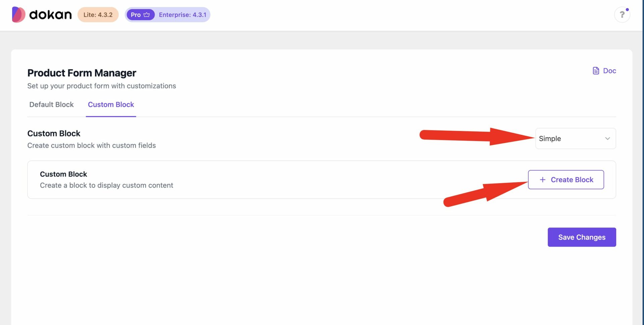Click the chevron arrow in Simple dropdown

click(607, 139)
